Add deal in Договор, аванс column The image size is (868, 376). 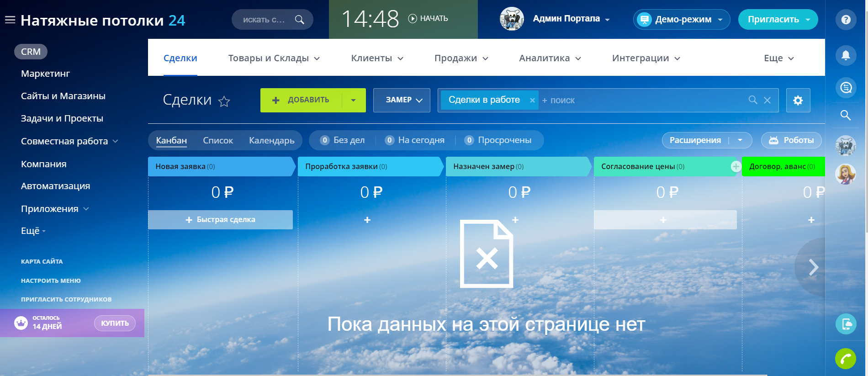pyautogui.click(x=811, y=220)
